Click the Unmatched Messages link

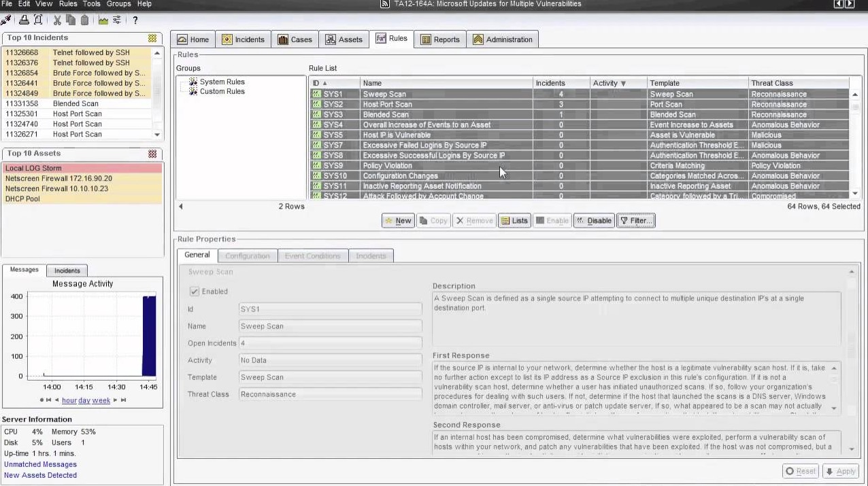click(40, 464)
